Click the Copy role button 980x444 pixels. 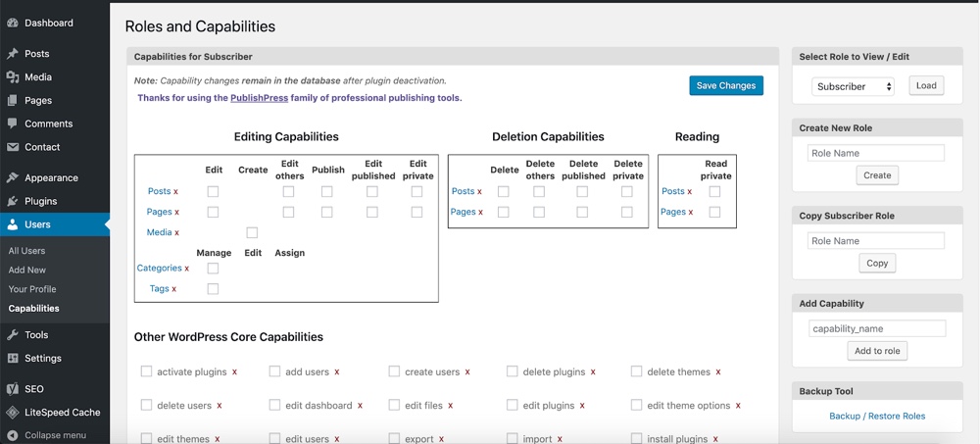[877, 264]
